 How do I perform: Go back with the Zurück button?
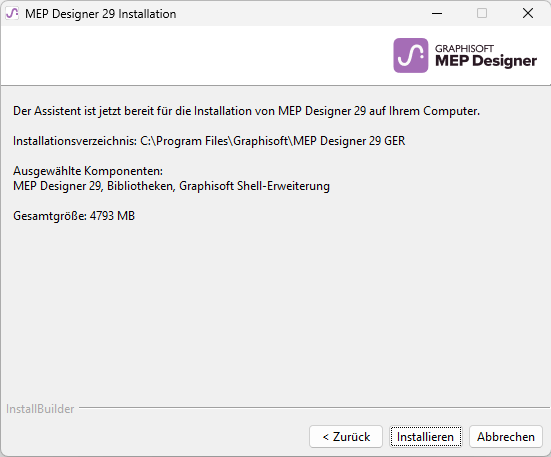click(x=346, y=437)
